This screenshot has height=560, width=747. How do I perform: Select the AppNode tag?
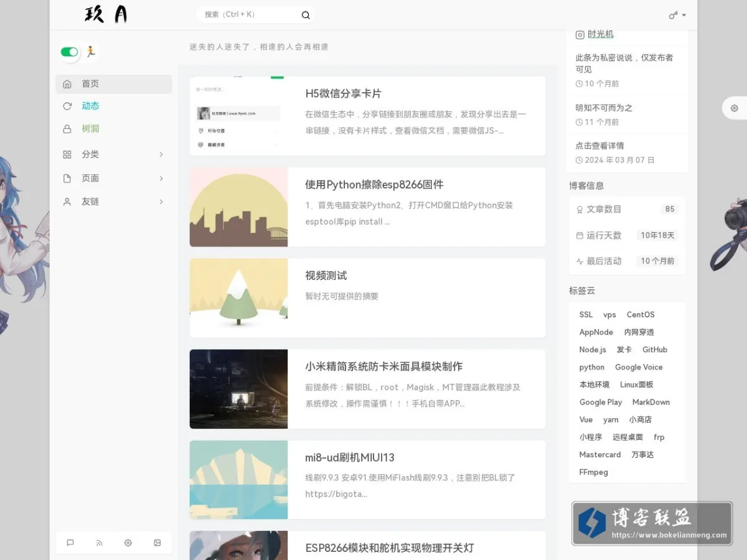click(x=596, y=332)
